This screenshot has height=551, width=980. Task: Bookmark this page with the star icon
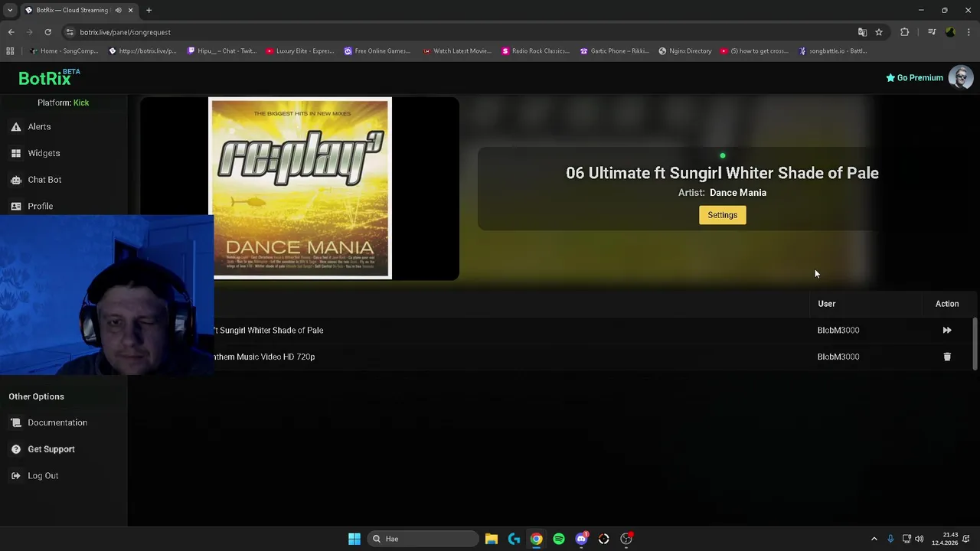click(879, 32)
